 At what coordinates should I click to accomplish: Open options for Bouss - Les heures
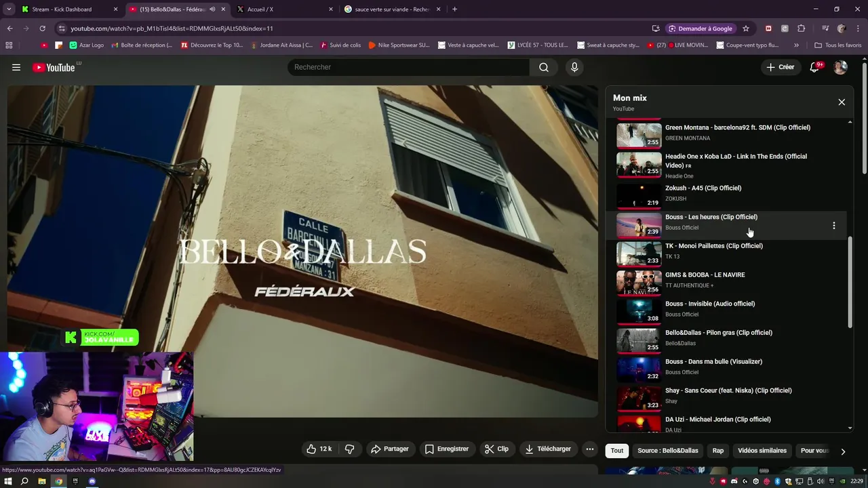pyautogui.click(x=834, y=226)
